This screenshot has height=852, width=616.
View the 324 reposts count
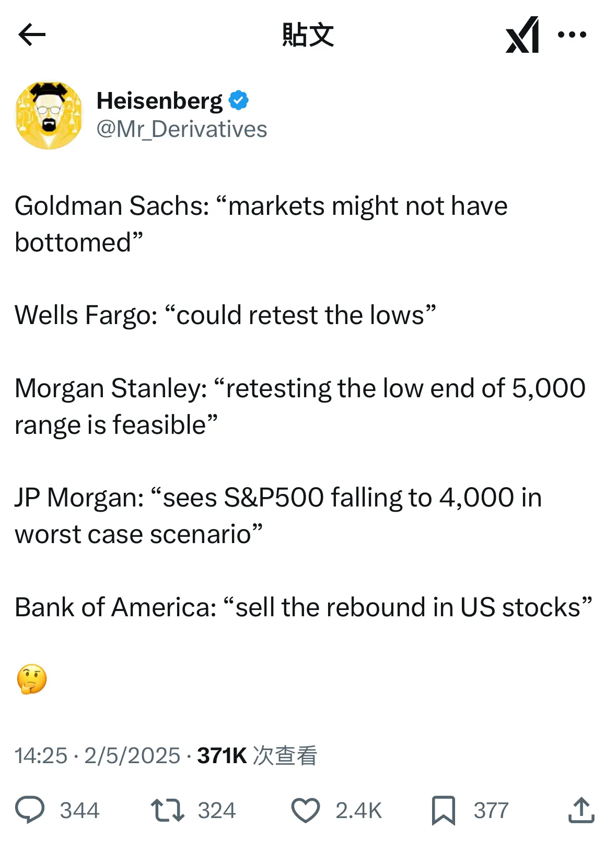tap(217, 811)
